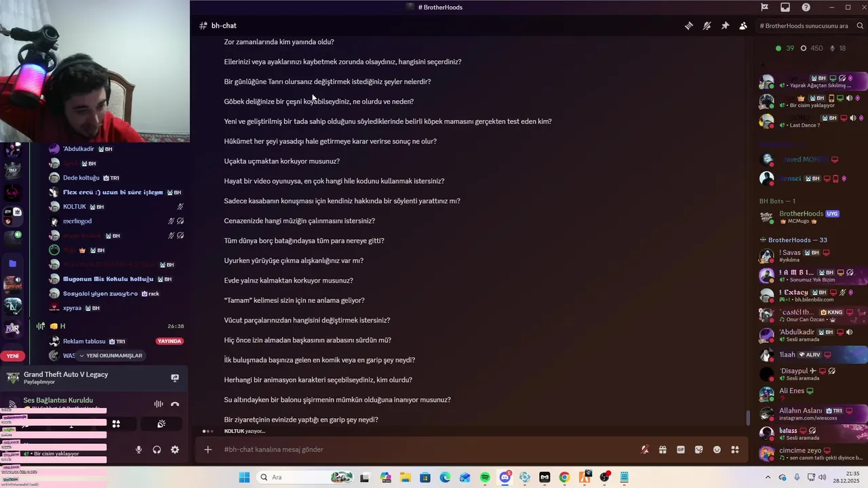Open user settings gear

point(175,449)
